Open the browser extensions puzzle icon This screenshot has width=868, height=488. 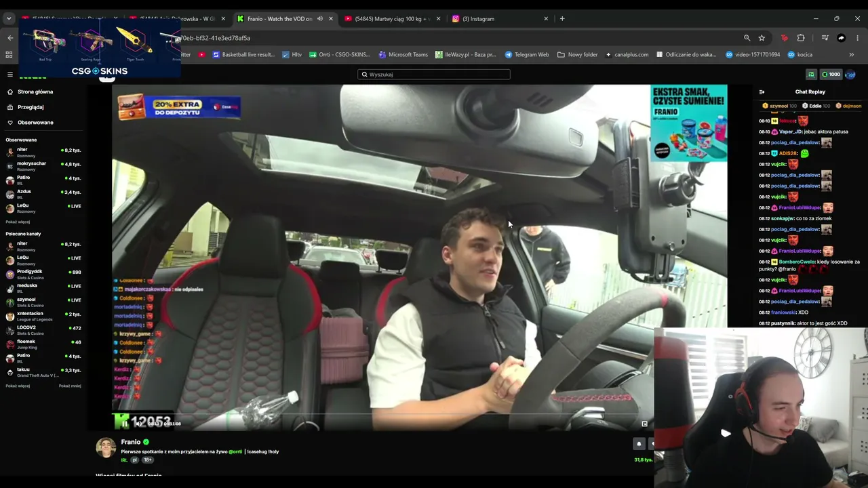801,38
